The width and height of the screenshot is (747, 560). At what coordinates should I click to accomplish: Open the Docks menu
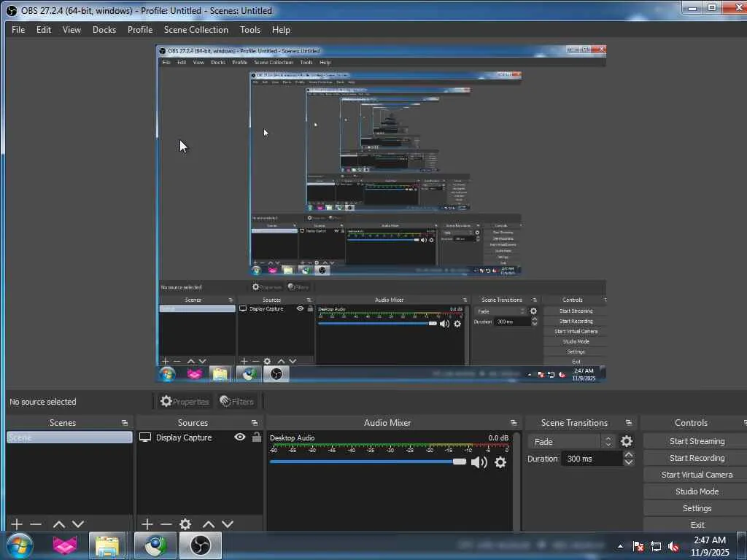104,29
